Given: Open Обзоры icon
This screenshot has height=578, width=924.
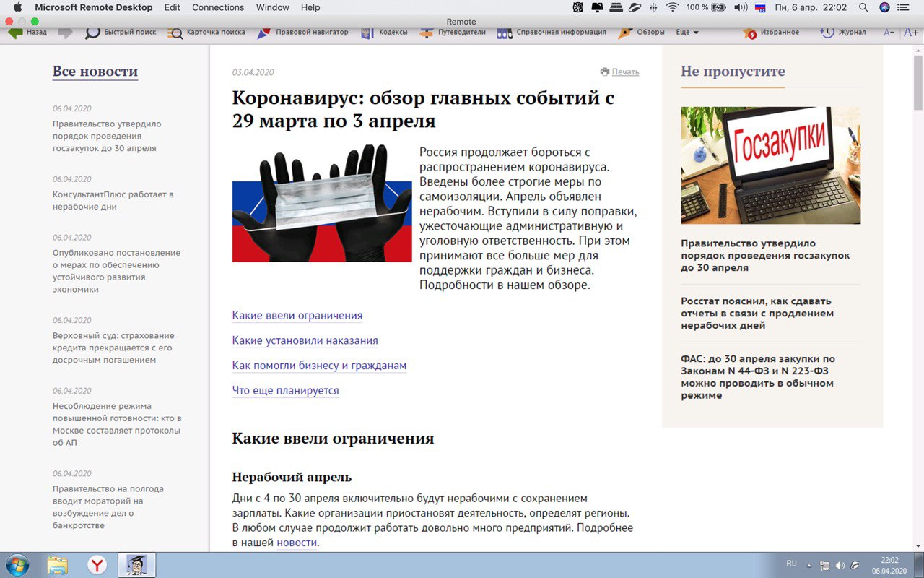Looking at the screenshot, I should pyautogui.click(x=626, y=33).
